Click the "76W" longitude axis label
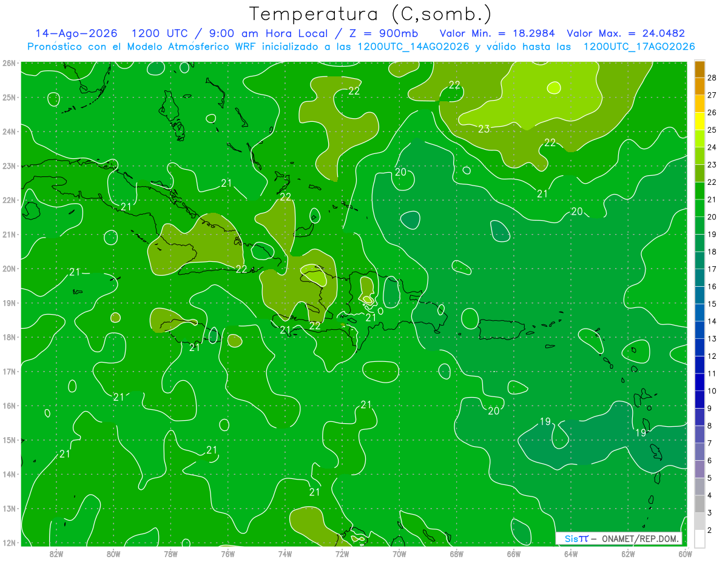 click(228, 554)
